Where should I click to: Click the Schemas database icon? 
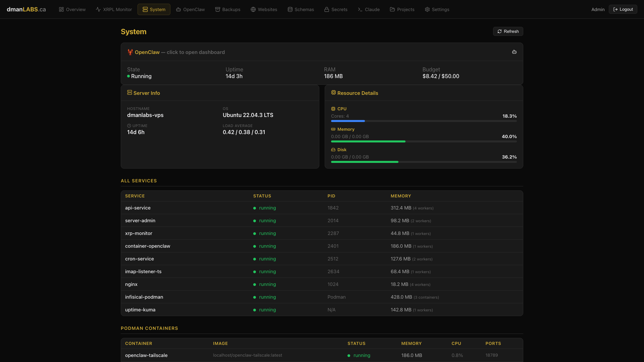[x=290, y=9]
